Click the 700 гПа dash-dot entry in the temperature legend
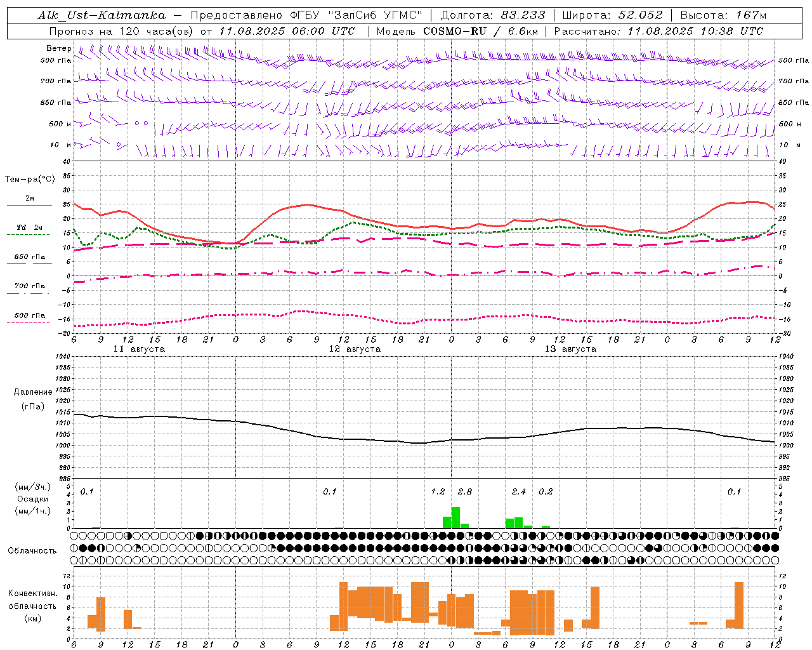Viewport: 812px width, 650px height. 30,286
